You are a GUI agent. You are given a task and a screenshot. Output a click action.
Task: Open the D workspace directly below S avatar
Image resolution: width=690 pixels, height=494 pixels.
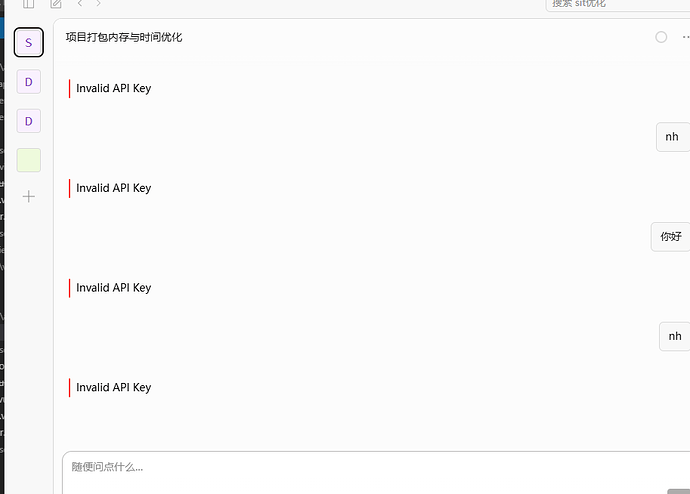pyautogui.click(x=29, y=82)
